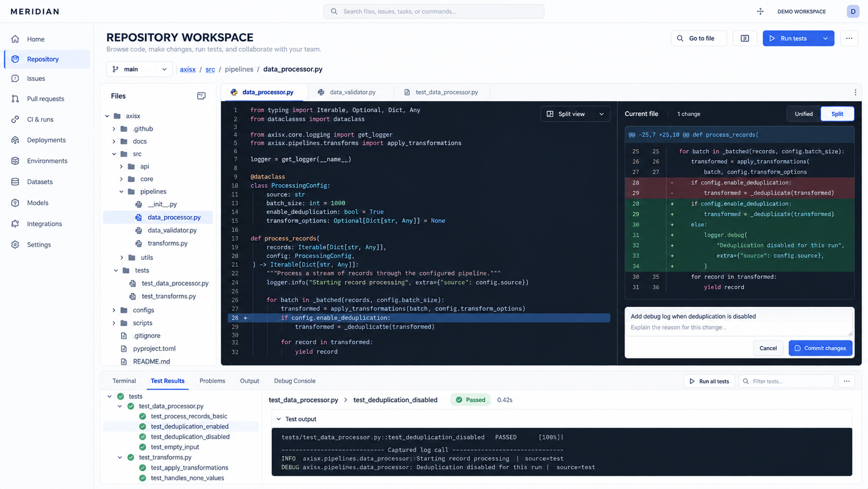
Task: Open the Problems tab
Action: click(x=212, y=381)
